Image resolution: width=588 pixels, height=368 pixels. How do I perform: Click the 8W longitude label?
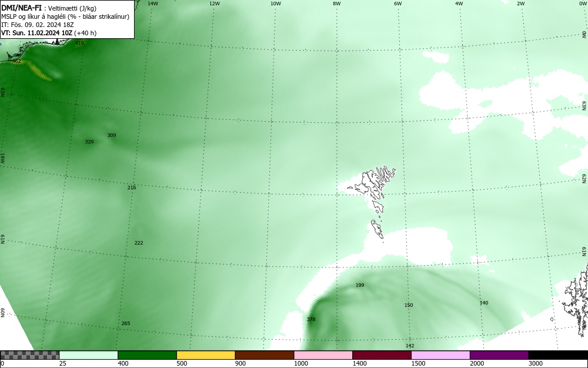coord(337,4)
